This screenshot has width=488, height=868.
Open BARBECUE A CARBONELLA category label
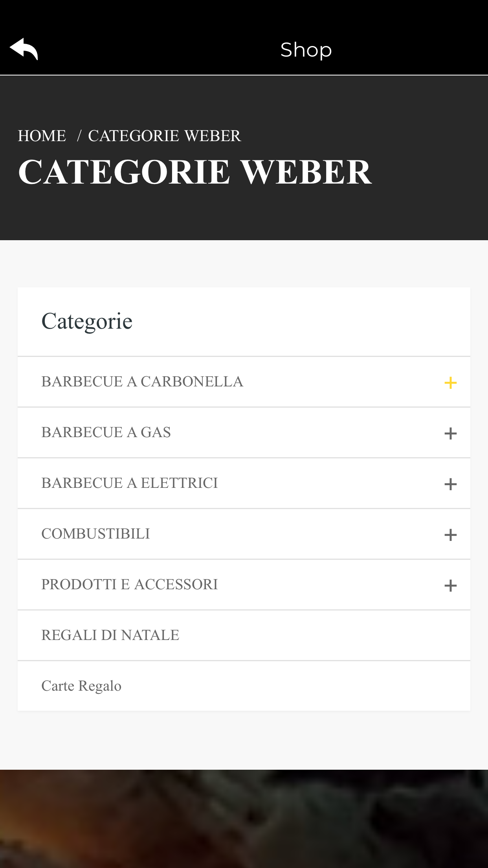pyautogui.click(x=142, y=382)
